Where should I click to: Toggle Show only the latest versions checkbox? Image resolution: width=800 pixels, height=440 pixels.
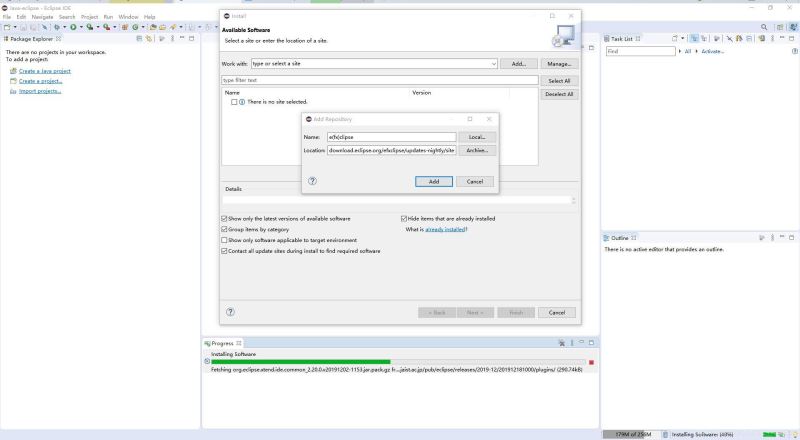(224, 218)
